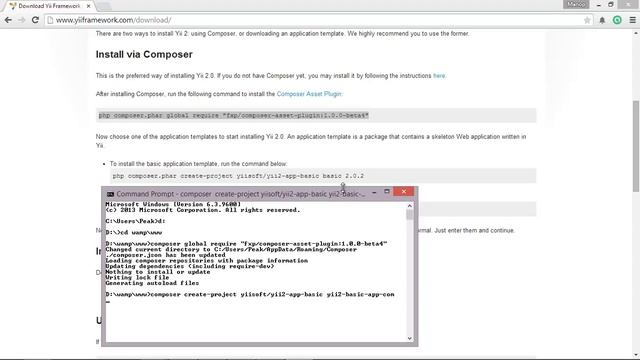Click the Command Prompt scrollbar thumb
Image resolution: width=640 pixels, height=360 pixels.
click(x=410, y=215)
